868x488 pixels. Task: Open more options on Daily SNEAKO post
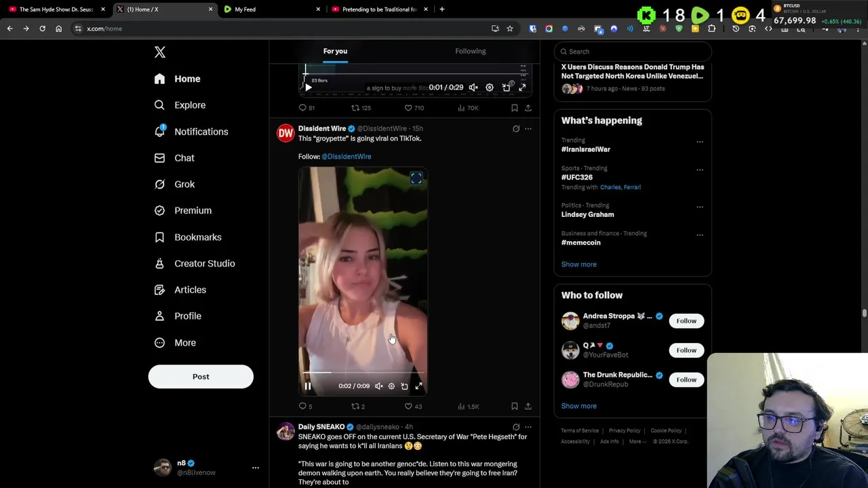[528, 427]
